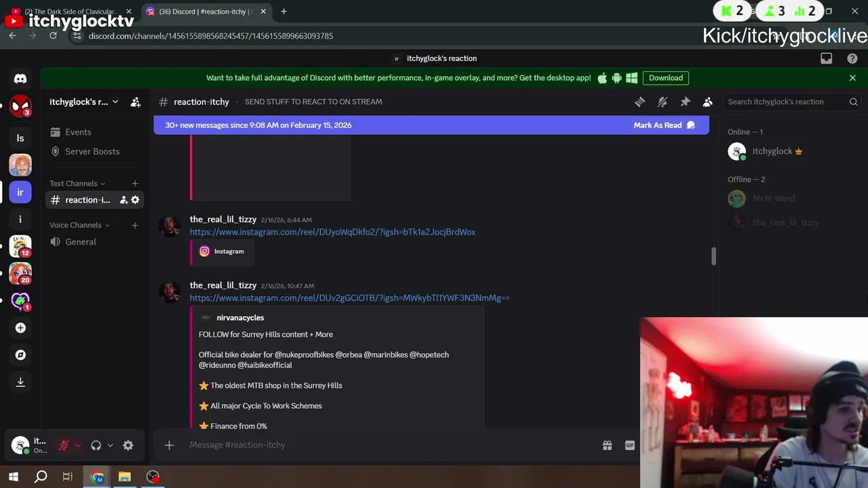Show pinned messages pin icon
This screenshot has height=488, width=868.
pyautogui.click(x=685, y=102)
